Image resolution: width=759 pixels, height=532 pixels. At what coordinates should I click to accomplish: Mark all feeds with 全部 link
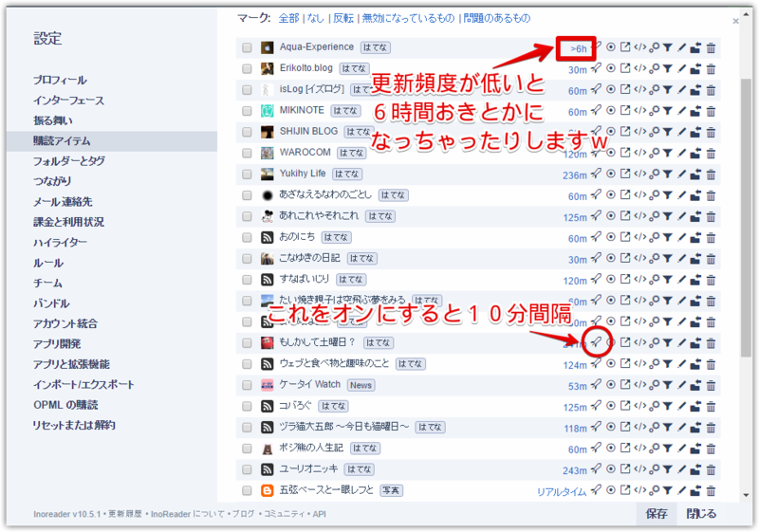[x=289, y=18]
